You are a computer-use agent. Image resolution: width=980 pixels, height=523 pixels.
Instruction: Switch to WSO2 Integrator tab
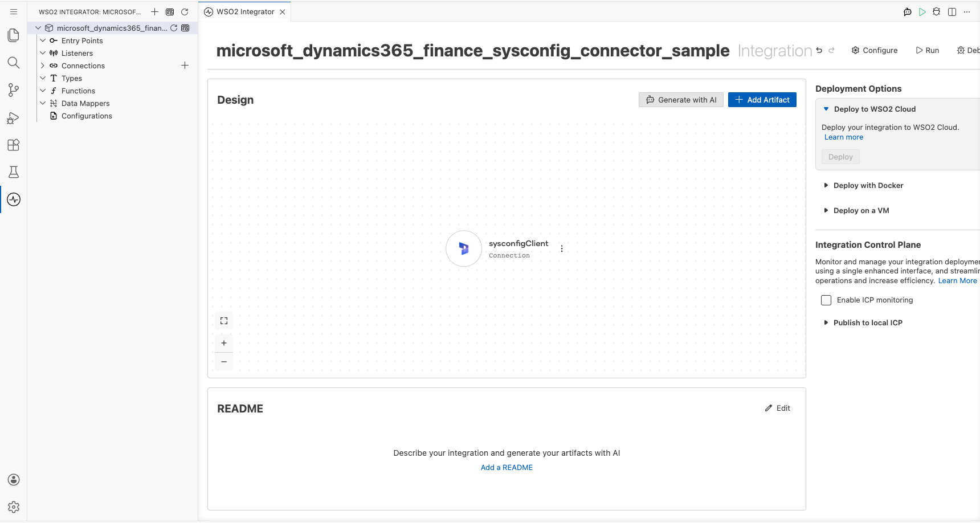pos(245,11)
